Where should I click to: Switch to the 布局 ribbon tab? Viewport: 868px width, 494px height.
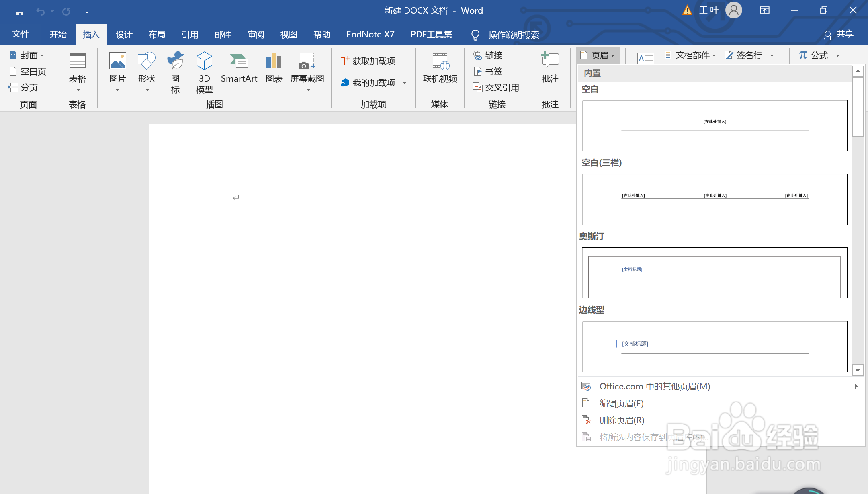pyautogui.click(x=157, y=35)
